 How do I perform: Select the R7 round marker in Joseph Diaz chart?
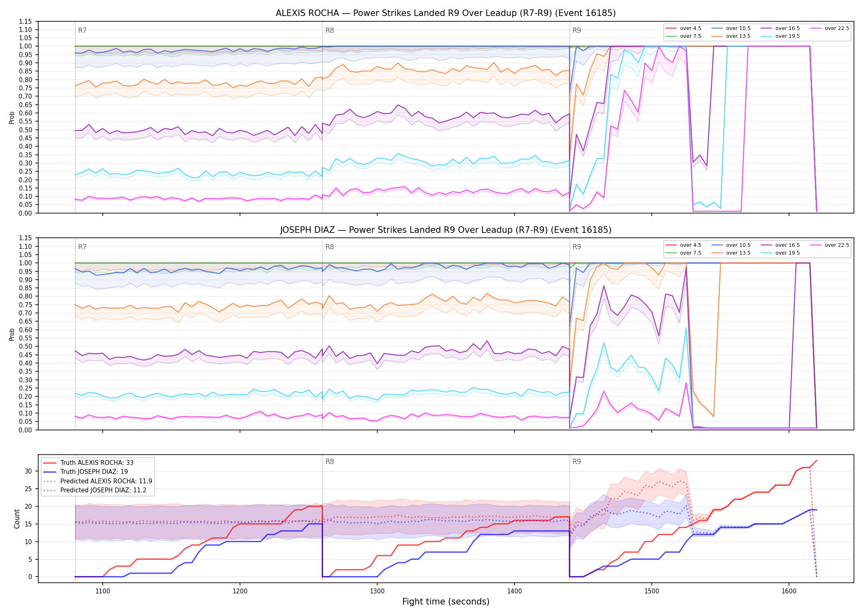point(82,247)
